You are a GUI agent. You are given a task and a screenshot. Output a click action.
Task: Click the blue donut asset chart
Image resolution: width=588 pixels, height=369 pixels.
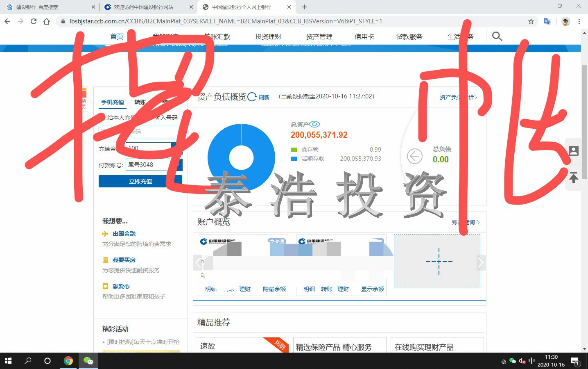point(241,157)
